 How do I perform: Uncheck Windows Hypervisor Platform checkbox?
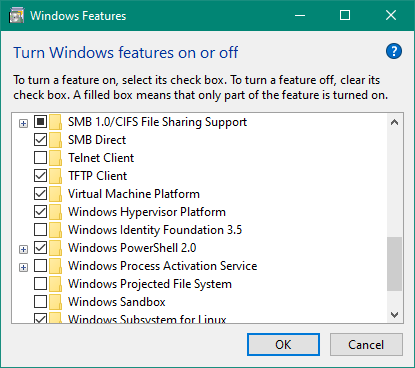[x=40, y=212]
